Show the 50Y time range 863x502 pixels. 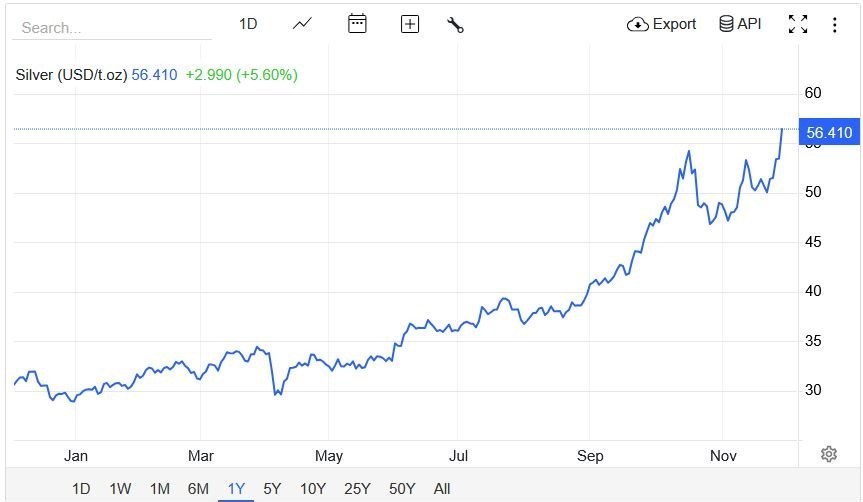point(402,488)
